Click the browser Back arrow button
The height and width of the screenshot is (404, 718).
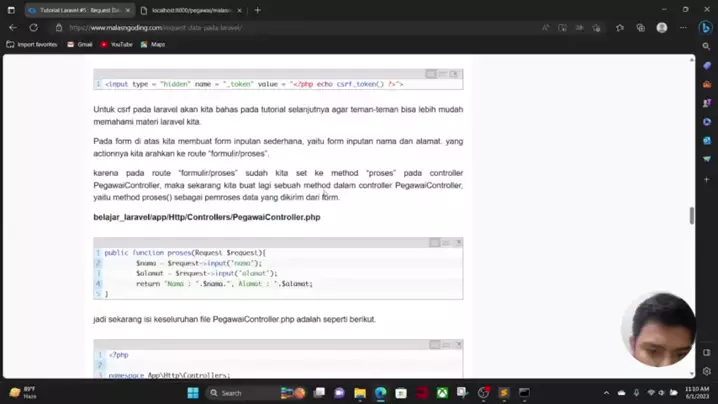13,28
